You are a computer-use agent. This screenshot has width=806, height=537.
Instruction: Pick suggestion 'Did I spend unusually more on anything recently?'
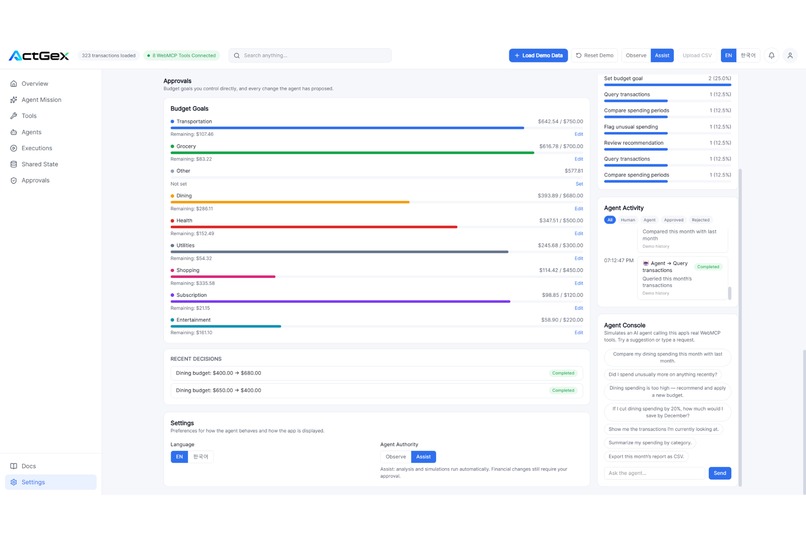click(663, 374)
